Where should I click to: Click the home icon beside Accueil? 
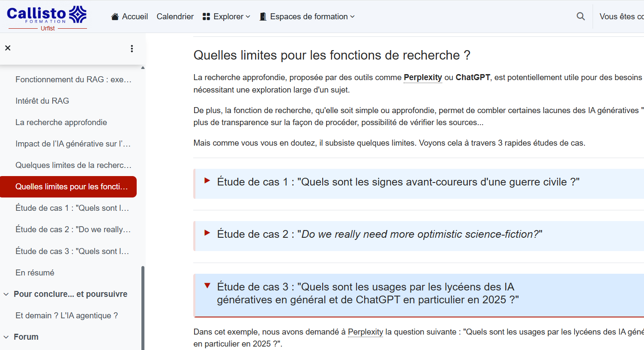coord(115,17)
